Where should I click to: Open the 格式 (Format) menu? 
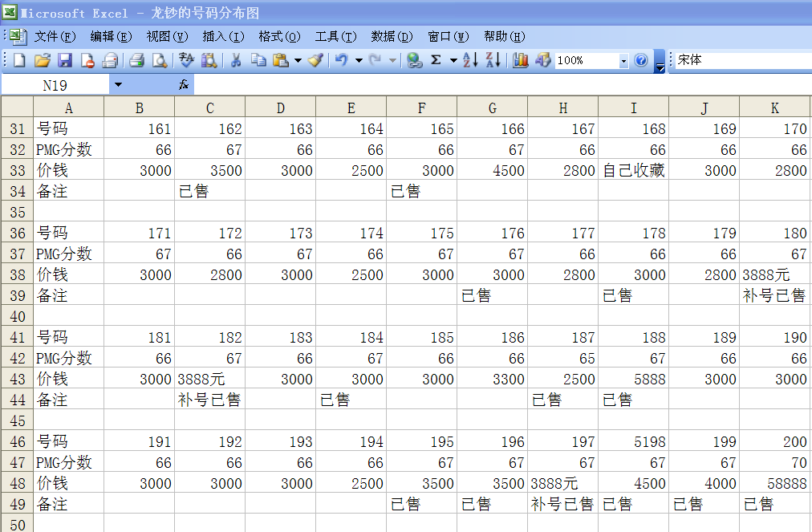coord(278,36)
